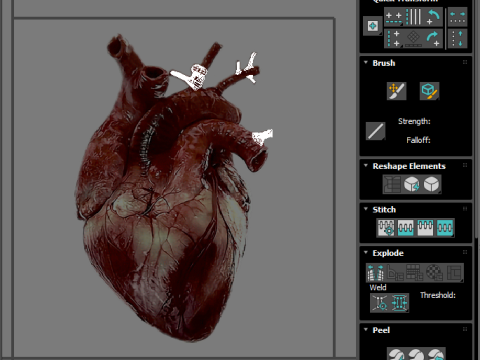Click the Falloff label in Brush
This screenshot has width=480, height=360.
click(418, 140)
